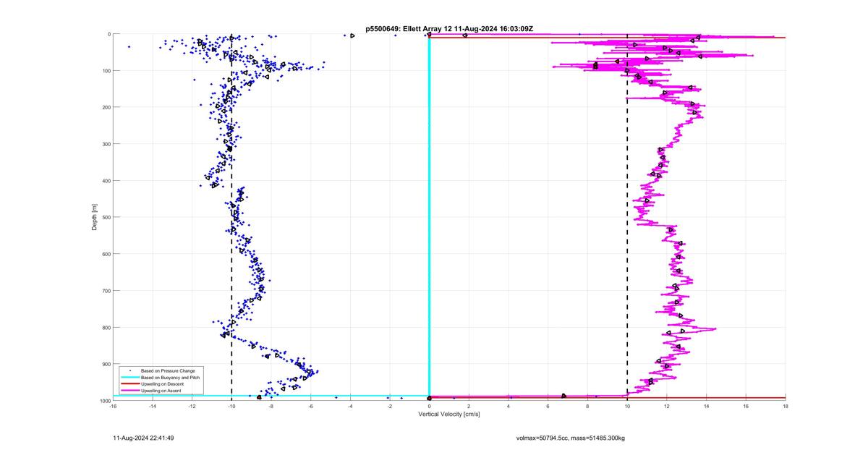
Task: Click the x-axis tick label '14'
Action: coord(706,406)
